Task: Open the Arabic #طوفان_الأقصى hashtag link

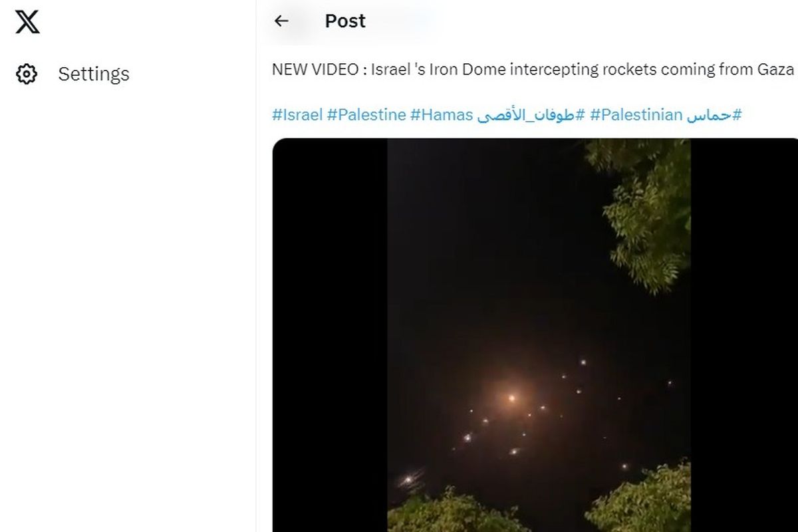Action: [x=531, y=115]
